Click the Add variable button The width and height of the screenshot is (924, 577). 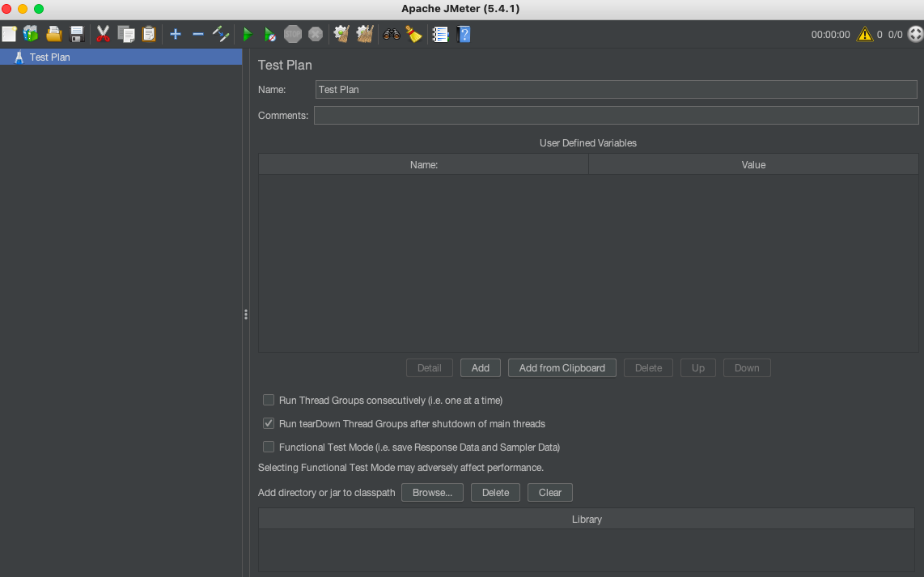481,367
